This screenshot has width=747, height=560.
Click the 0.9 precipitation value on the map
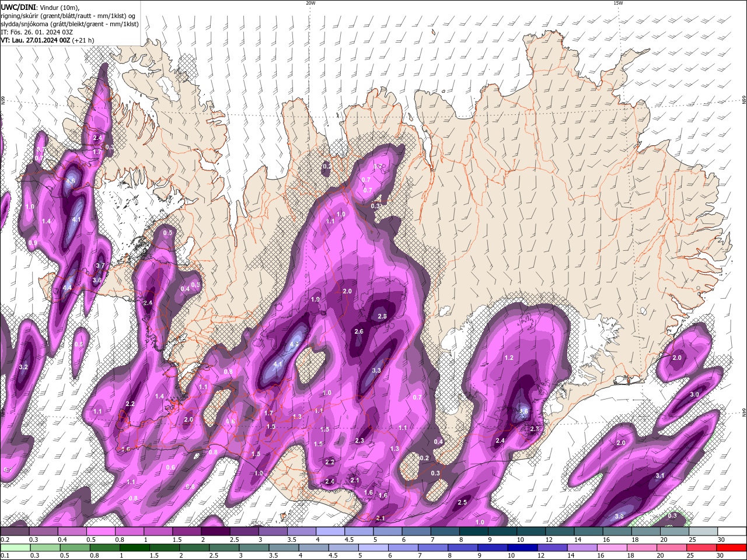[33, 243]
